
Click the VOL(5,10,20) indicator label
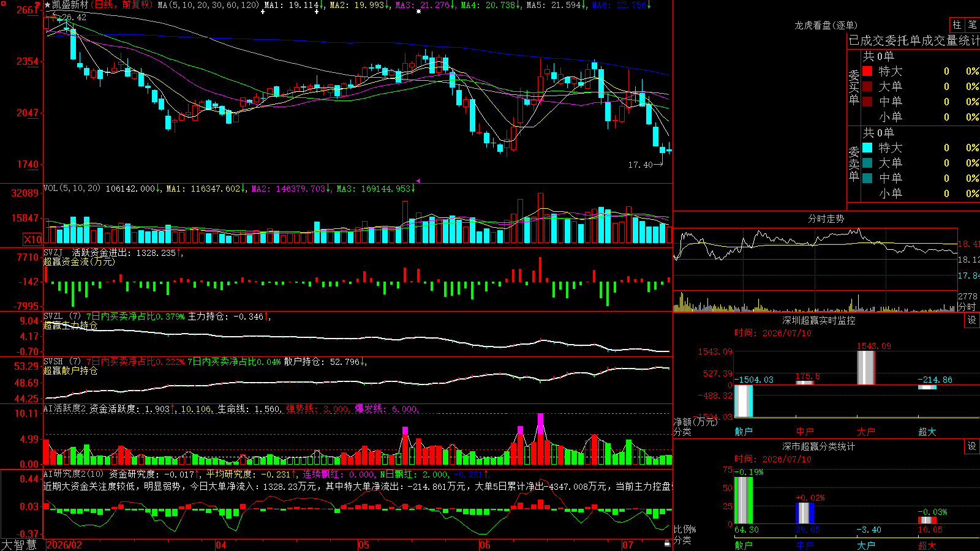[72, 189]
